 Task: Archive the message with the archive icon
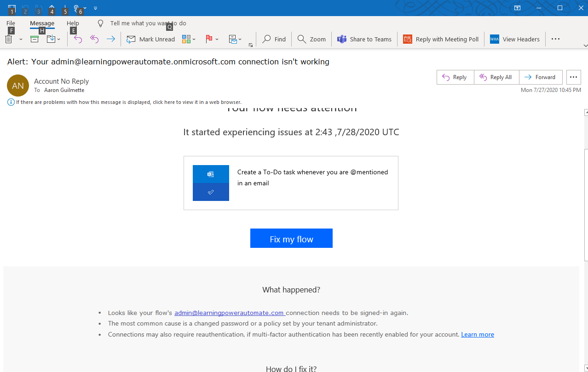[x=34, y=39]
